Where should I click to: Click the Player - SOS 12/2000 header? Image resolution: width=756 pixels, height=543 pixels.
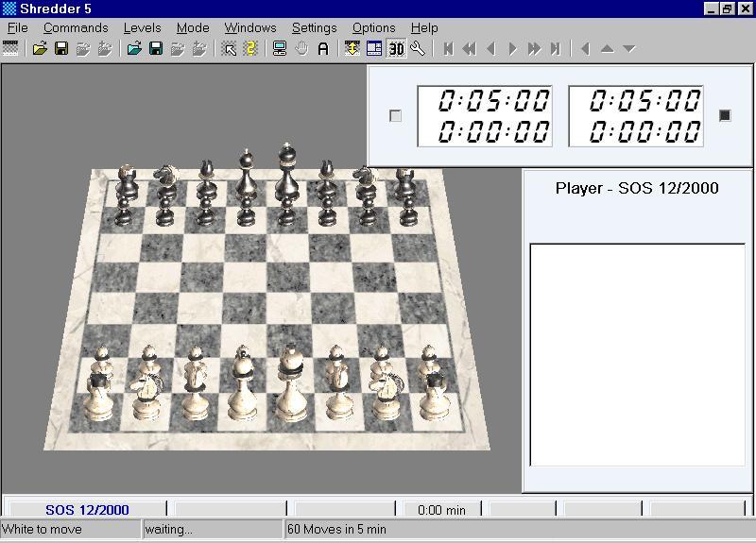[637, 188]
